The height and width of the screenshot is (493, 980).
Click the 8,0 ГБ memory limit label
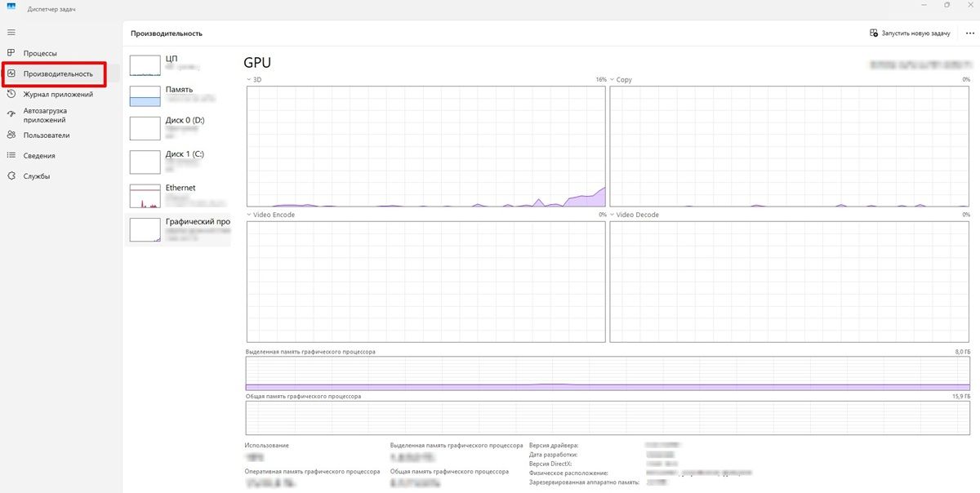(963, 352)
